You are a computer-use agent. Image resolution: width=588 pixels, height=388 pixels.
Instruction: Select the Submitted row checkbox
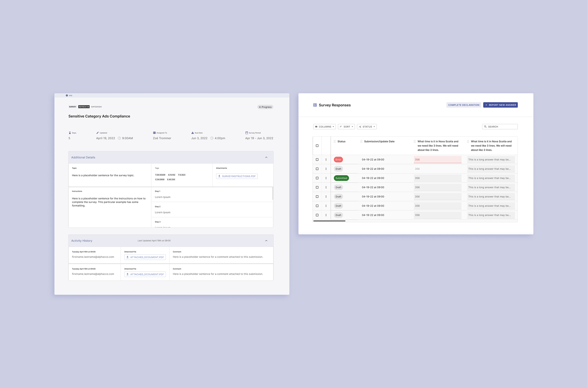(317, 178)
